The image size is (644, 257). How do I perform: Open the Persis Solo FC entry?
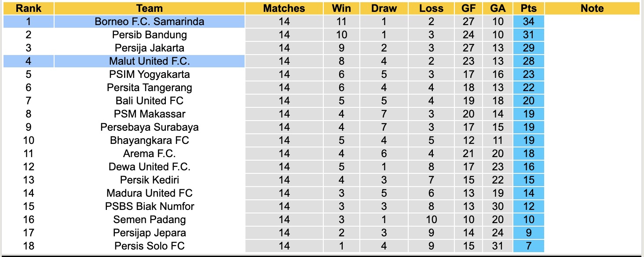point(150,246)
